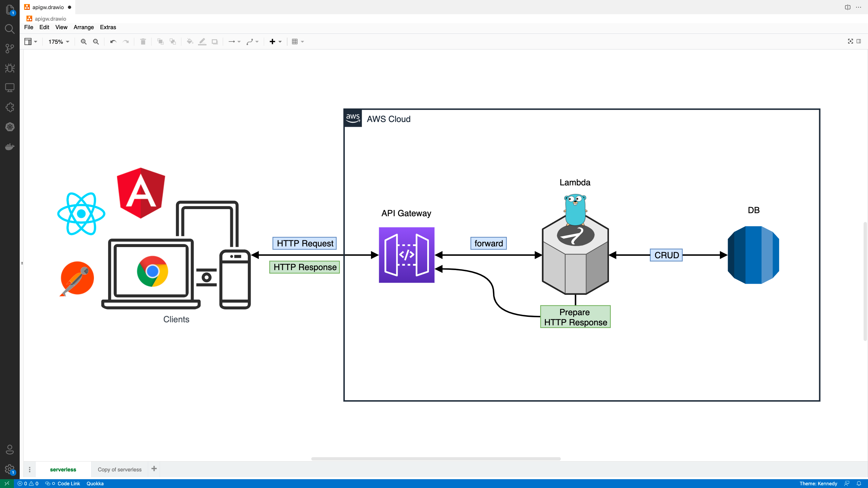The width and height of the screenshot is (868, 488).
Task: Undo the last diagram change
Action: pyautogui.click(x=113, y=42)
